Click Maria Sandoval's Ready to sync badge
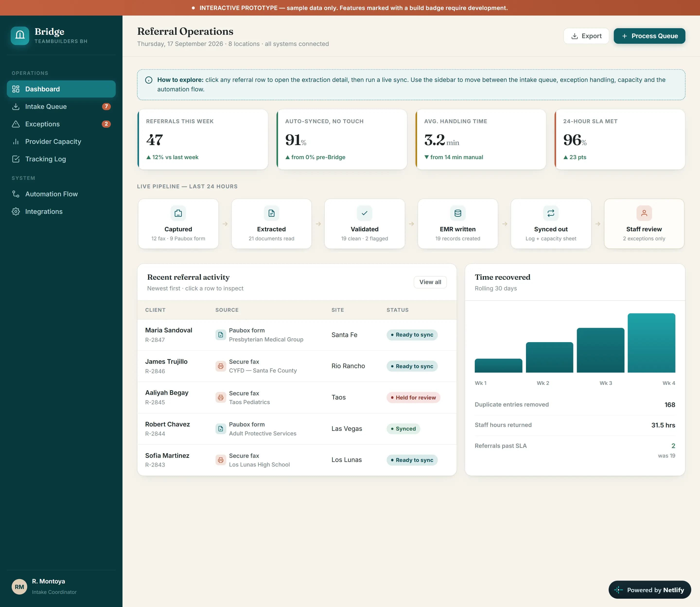This screenshot has width=700, height=607. 412,335
